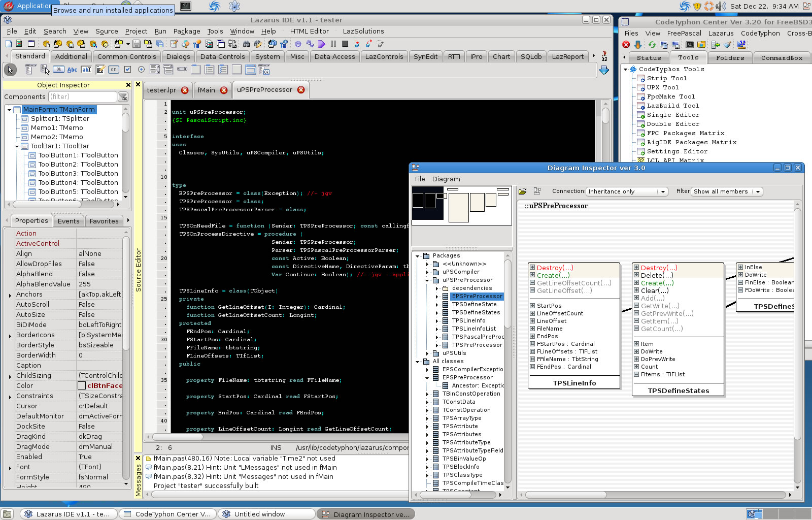
Task: Collapse the All classes tree node
Action: pyautogui.click(x=418, y=362)
